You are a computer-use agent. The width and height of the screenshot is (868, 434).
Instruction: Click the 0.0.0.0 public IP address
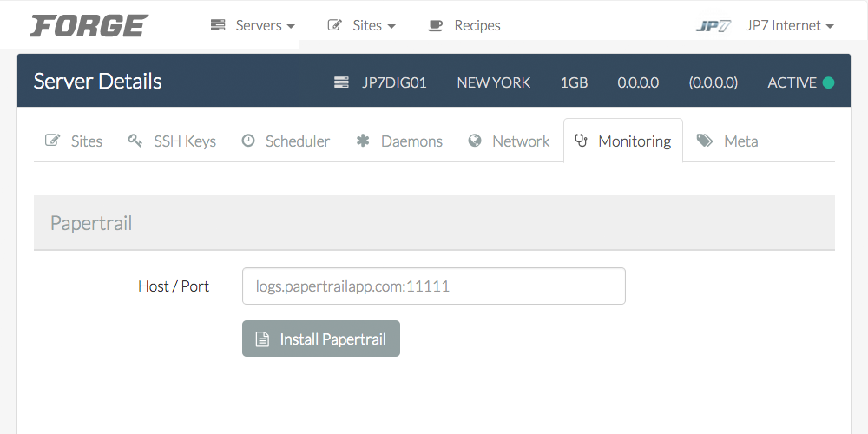638,82
